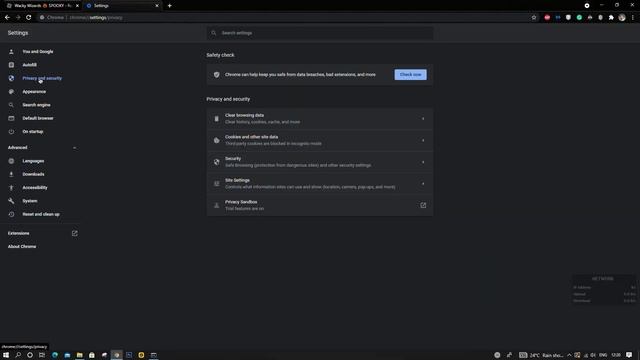Click the Check now button
This screenshot has height=360, width=640.
(x=411, y=75)
